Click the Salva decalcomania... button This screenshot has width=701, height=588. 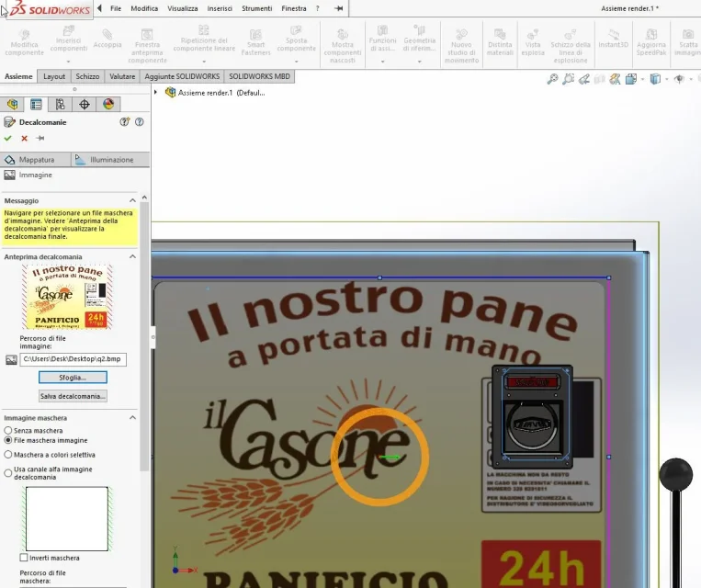click(x=73, y=396)
